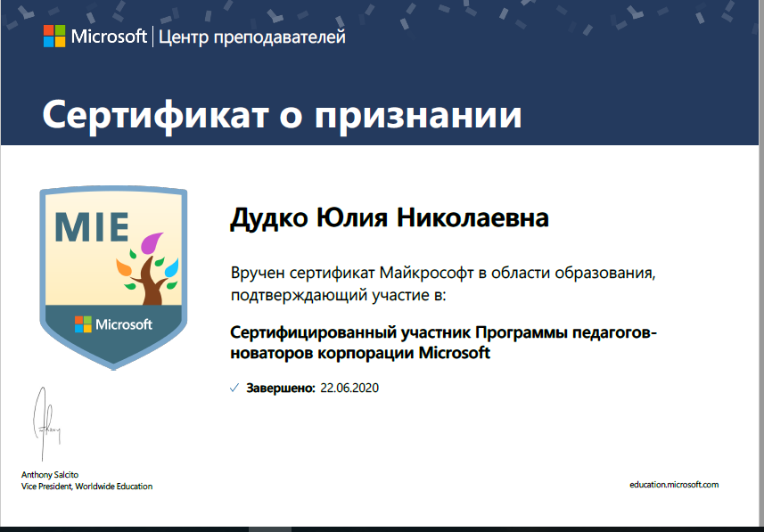764x532 pixels.
Task: Click the handwritten signature above Anthony Salcito
Action: (x=46, y=424)
